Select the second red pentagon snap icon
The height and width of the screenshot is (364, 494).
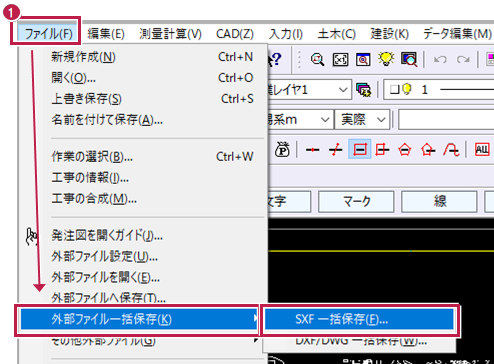pyautogui.click(x=428, y=150)
